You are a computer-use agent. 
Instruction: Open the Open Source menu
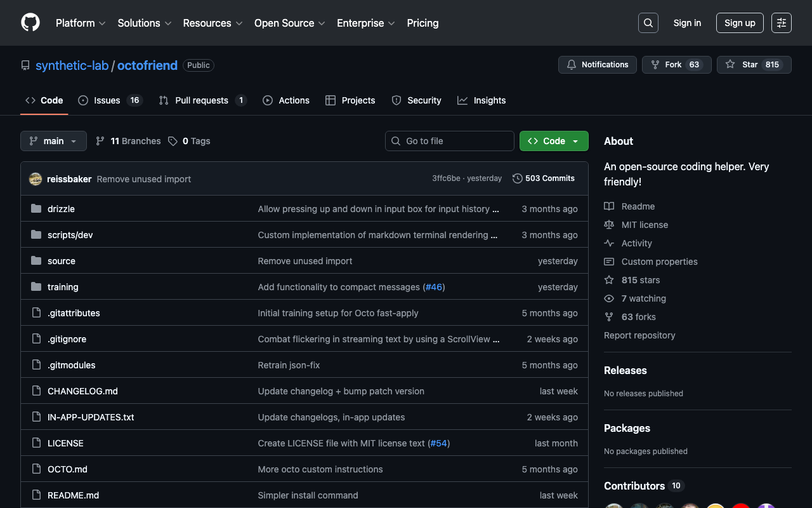click(x=289, y=23)
